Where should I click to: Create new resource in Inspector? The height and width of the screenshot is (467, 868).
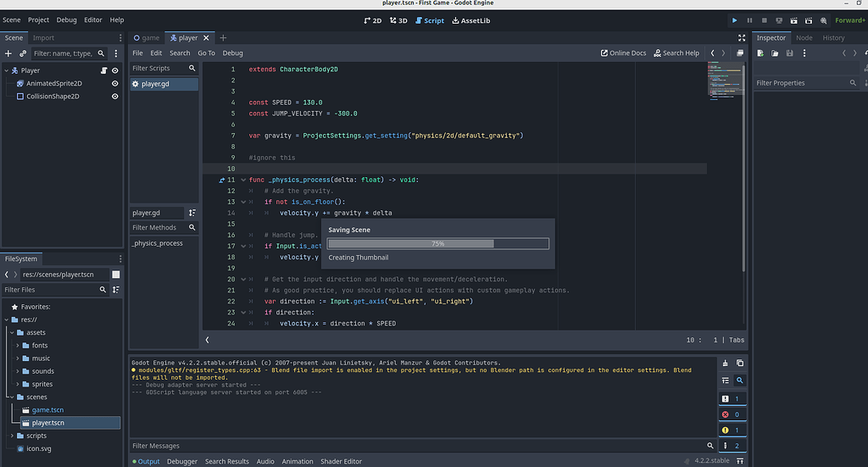tap(760, 53)
